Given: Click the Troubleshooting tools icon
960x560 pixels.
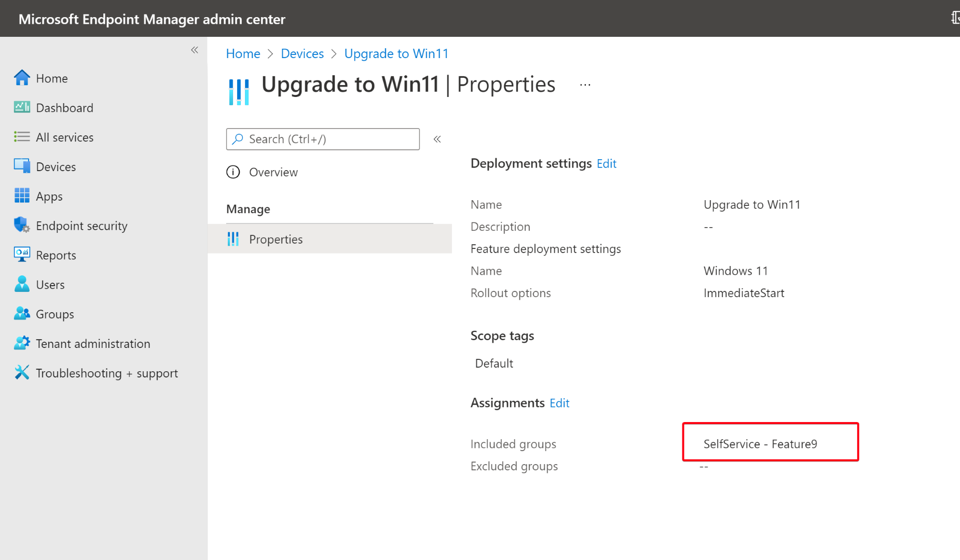Looking at the screenshot, I should click(22, 372).
